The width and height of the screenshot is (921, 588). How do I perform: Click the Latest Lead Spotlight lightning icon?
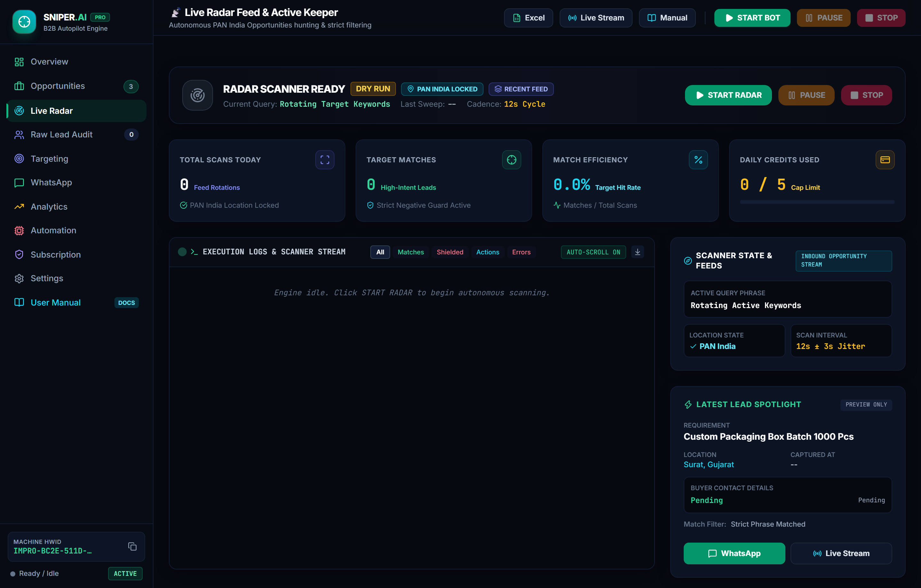pyautogui.click(x=688, y=405)
